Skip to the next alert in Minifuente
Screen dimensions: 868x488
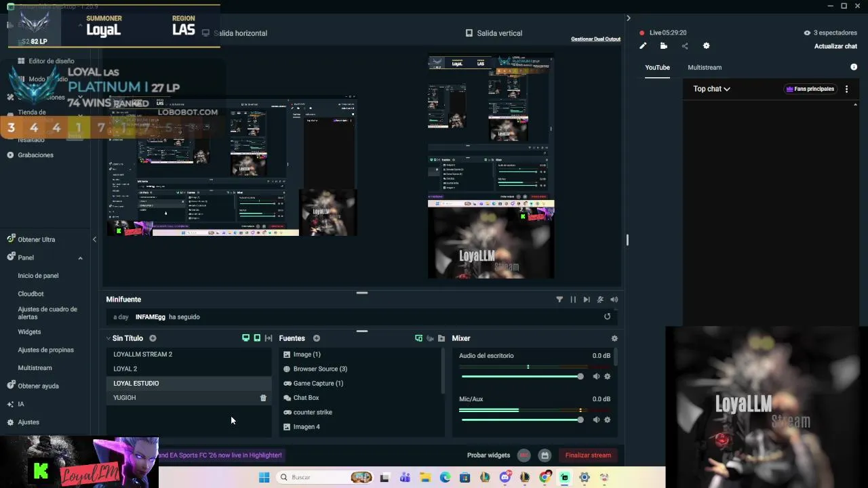click(x=587, y=300)
